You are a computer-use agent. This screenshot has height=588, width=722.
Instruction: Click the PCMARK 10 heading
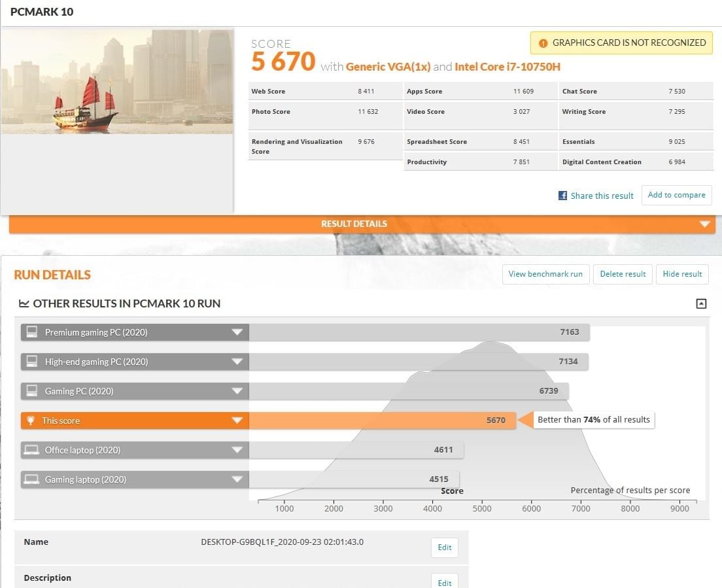[42, 12]
